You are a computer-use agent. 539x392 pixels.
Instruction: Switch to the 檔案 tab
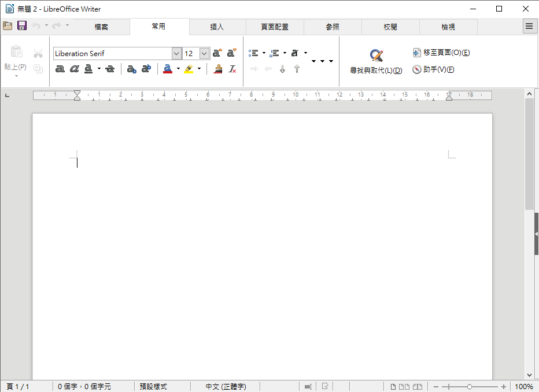click(101, 27)
